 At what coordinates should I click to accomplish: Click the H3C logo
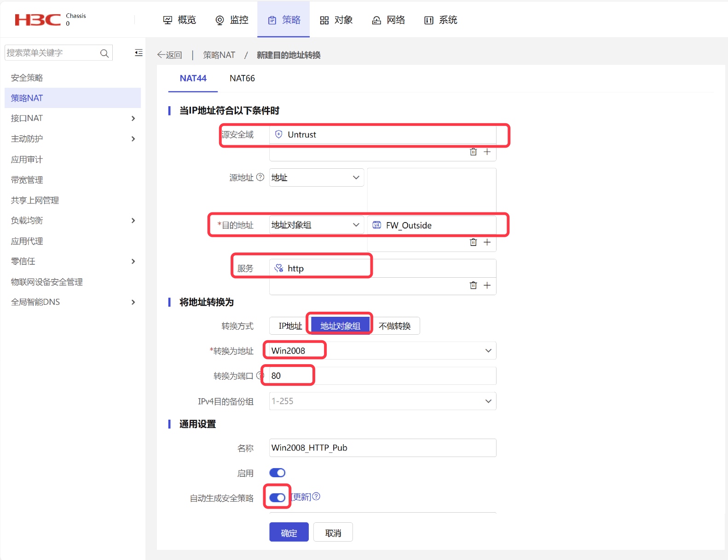pos(38,20)
